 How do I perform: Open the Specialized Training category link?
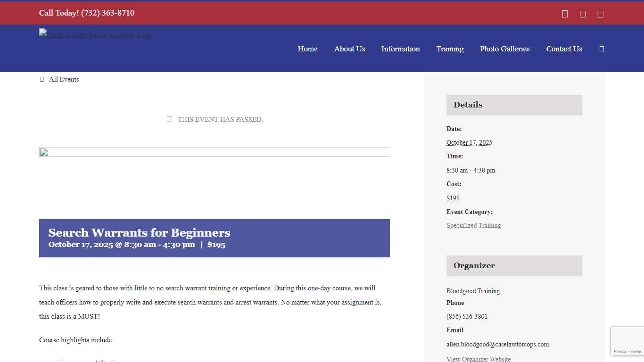click(473, 226)
